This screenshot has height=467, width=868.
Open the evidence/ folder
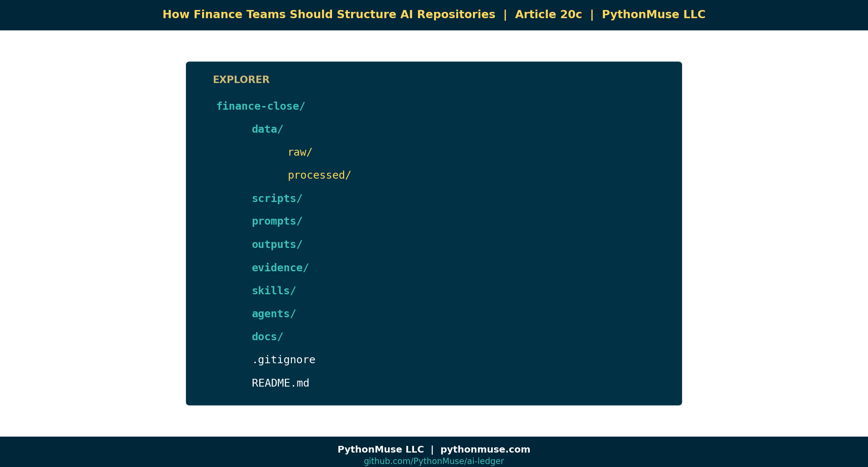point(280,268)
